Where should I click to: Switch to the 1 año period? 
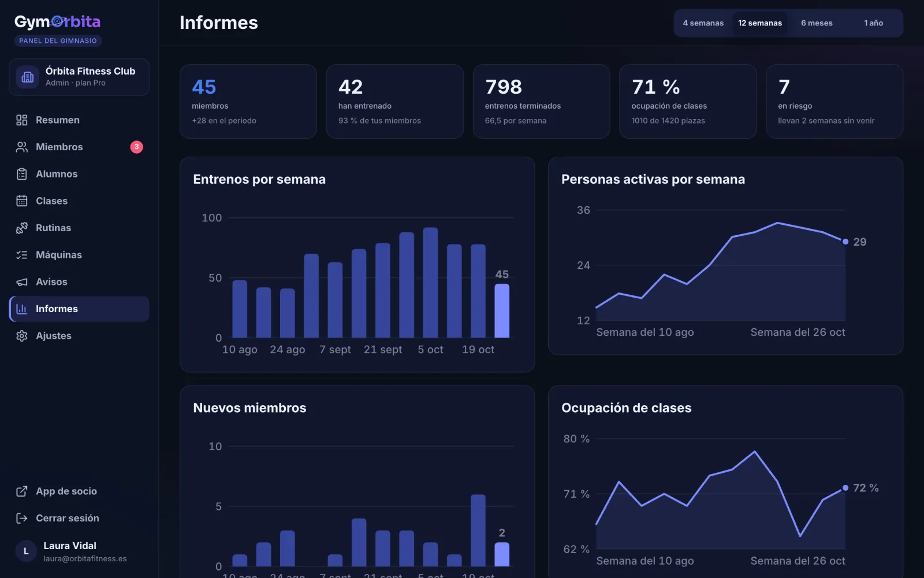[x=873, y=23]
